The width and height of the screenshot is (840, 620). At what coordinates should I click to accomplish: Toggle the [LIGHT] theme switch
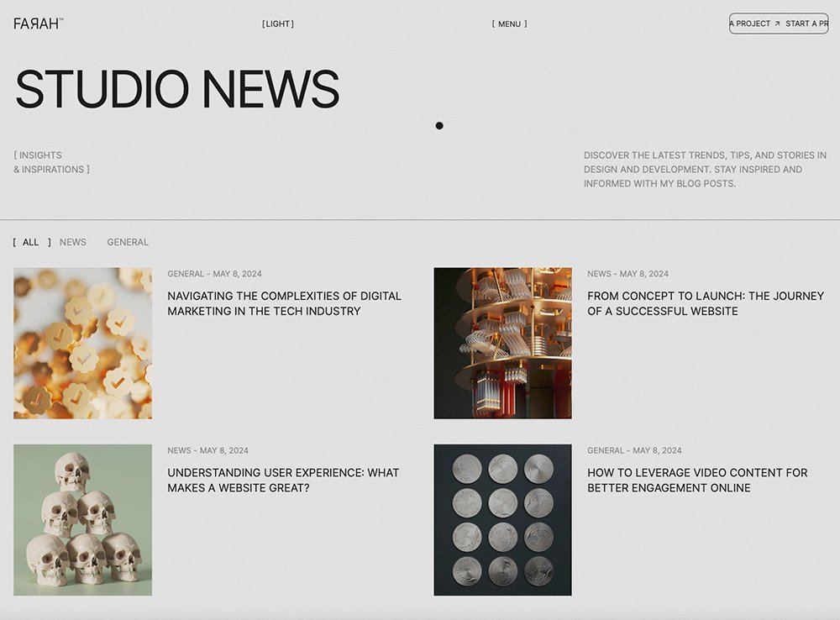[x=278, y=24]
